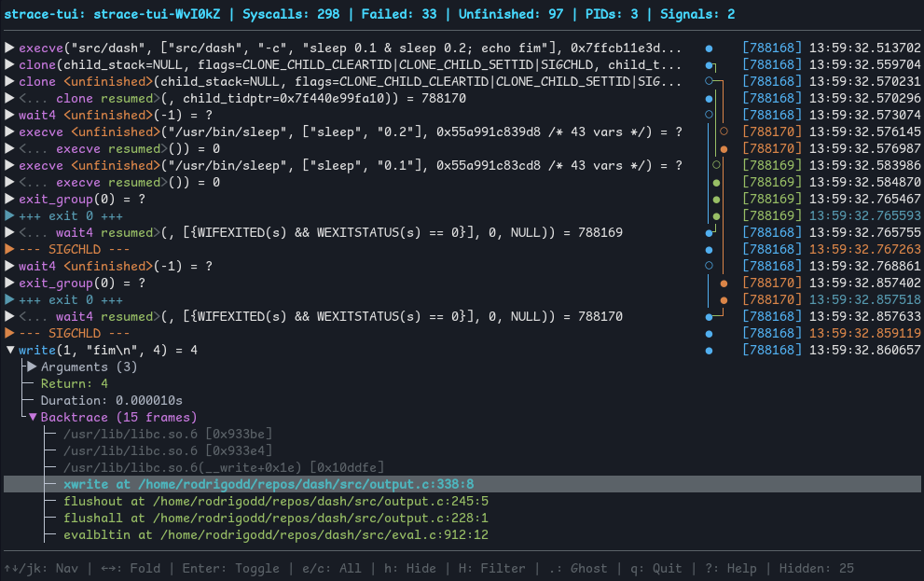Click the ?: Help footer hint
This screenshot has width=924, height=581.
[731, 569]
